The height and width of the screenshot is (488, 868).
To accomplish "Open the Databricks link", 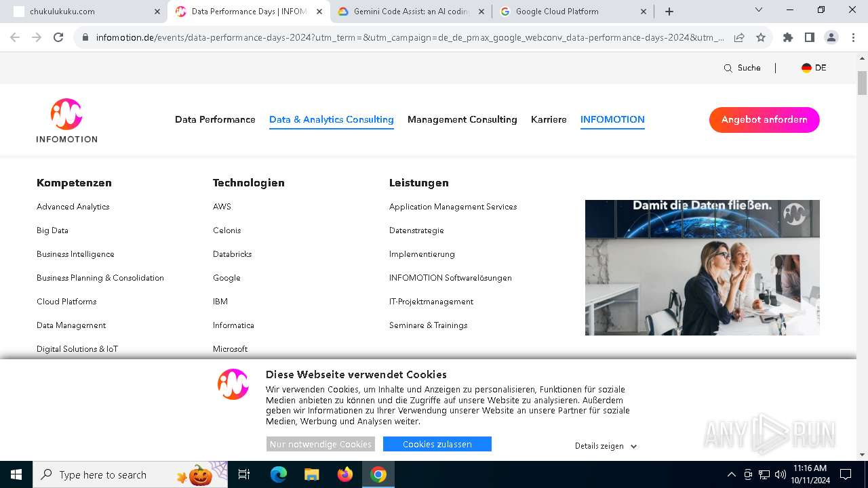I will [233, 254].
